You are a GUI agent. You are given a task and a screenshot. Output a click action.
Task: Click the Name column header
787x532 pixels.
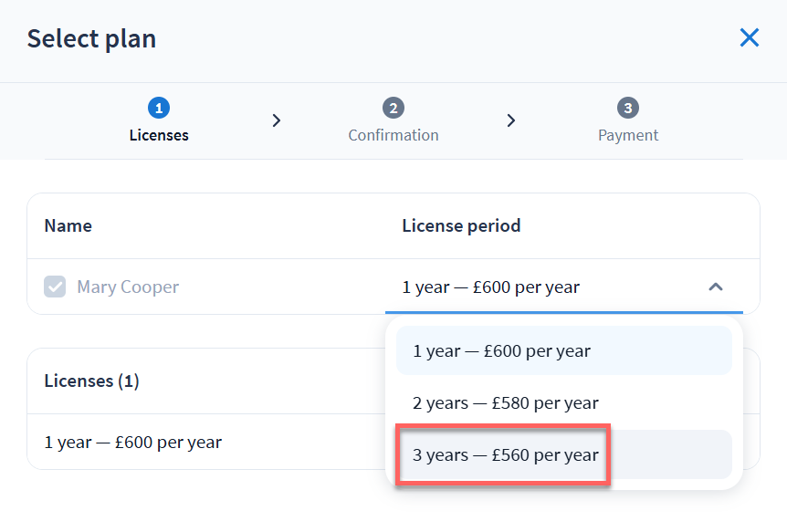[x=68, y=225]
